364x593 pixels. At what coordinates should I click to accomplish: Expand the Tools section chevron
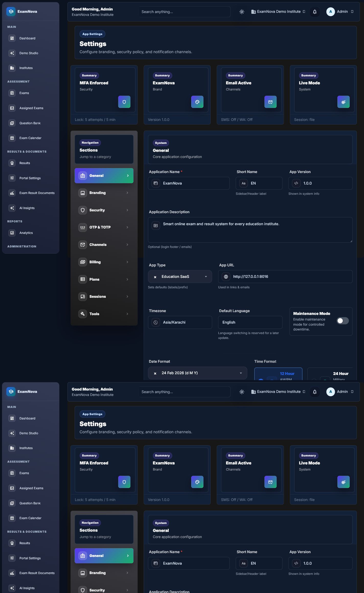coord(127,314)
